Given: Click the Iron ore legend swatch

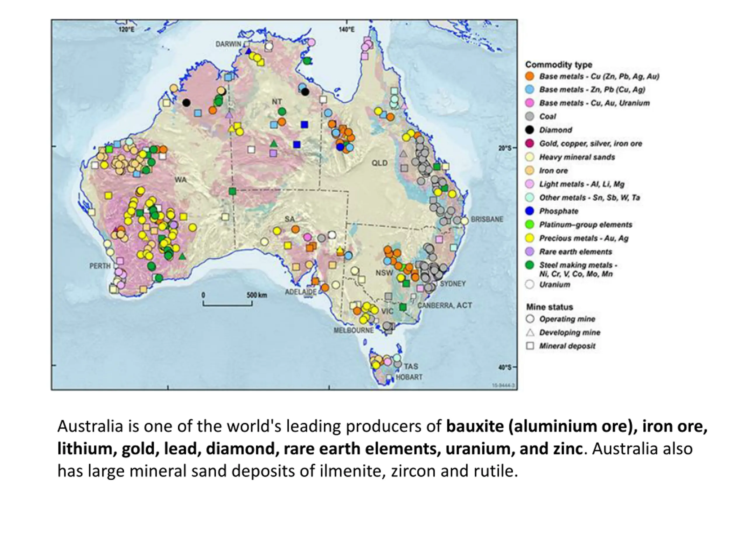Looking at the screenshot, I should (530, 170).
